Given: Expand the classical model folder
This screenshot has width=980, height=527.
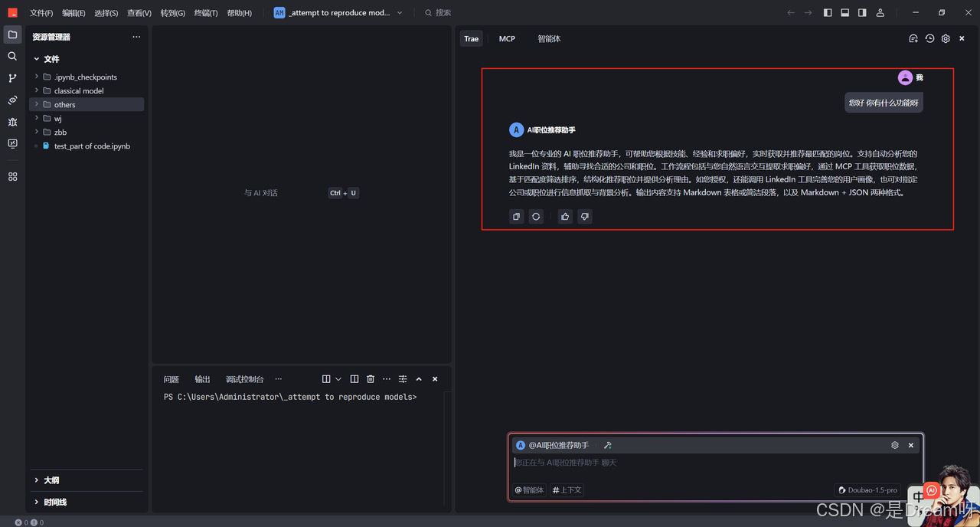Looking at the screenshot, I should (x=87, y=91).
